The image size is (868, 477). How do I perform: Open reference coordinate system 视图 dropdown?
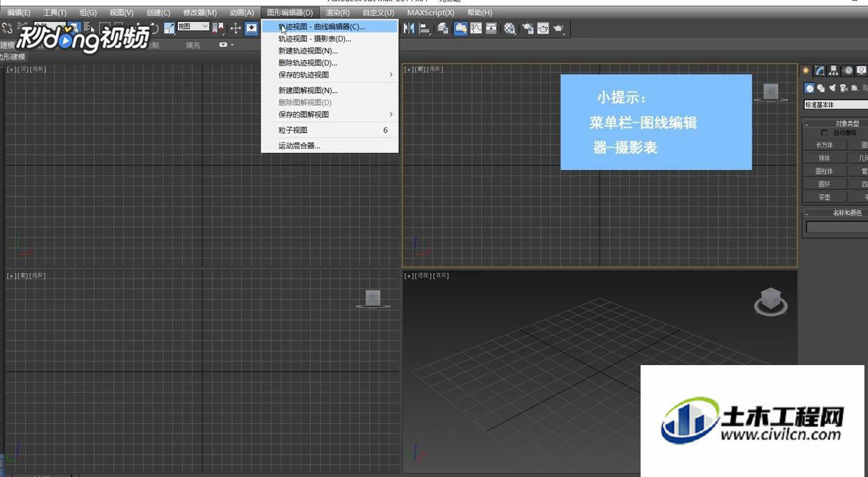(193, 27)
